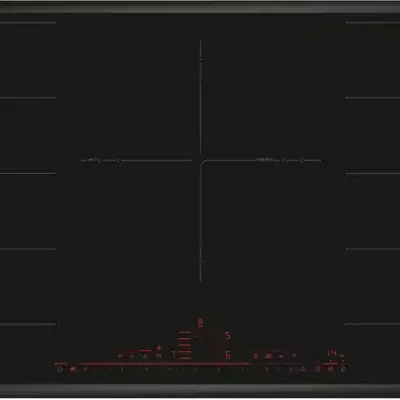Select the zone showing power level 8

(x=200, y=323)
